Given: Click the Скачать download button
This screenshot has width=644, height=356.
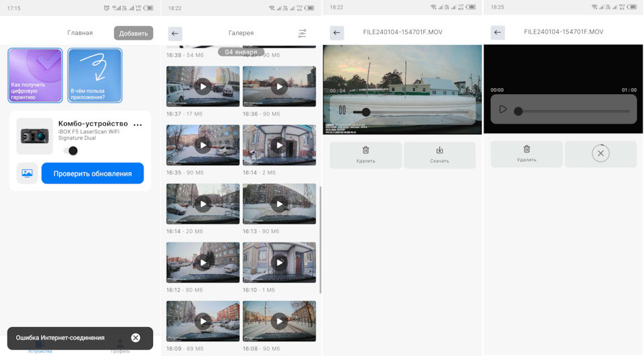Looking at the screenshot, I should (x=439, y=154).
